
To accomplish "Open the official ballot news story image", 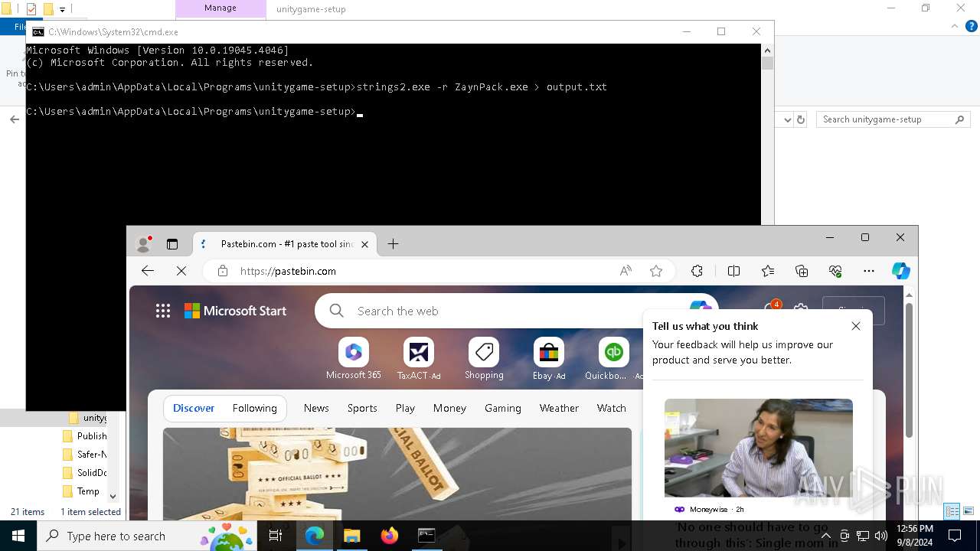I will (397, 474).
